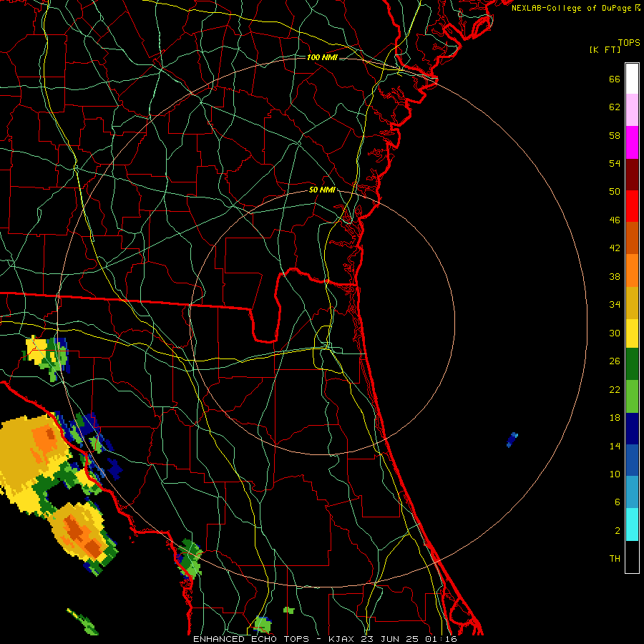
Task: Click the "14" legend value
Action: (615, 446)
